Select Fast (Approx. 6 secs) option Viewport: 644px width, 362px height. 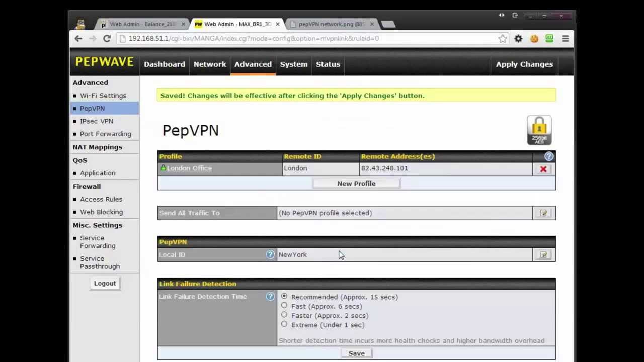pos(284,306)
